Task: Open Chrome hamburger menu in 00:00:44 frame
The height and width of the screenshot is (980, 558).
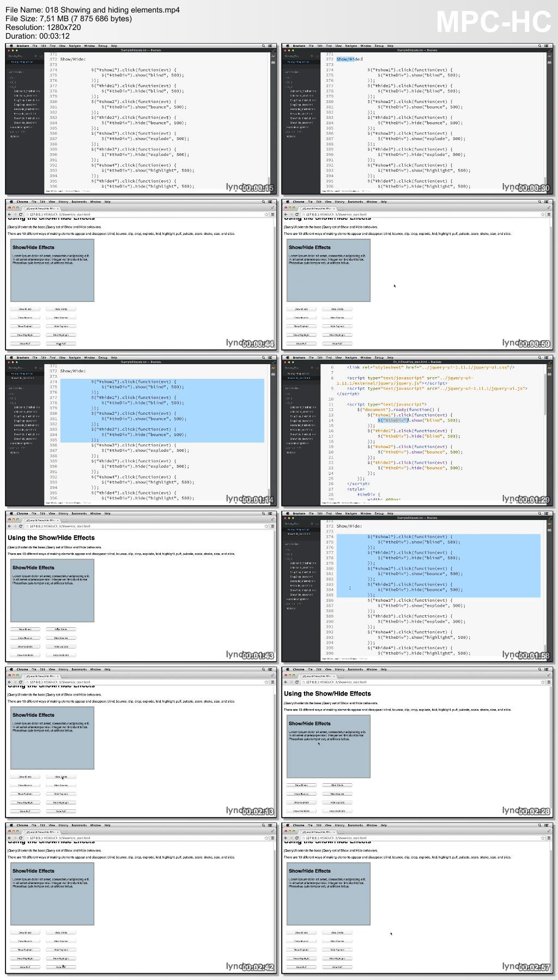Action: tap(272, 214)
